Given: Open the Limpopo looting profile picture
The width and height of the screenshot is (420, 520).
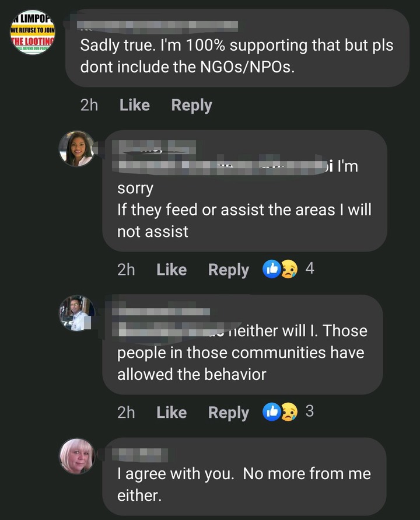Looking at the screenshot, I should click(33, 32).
